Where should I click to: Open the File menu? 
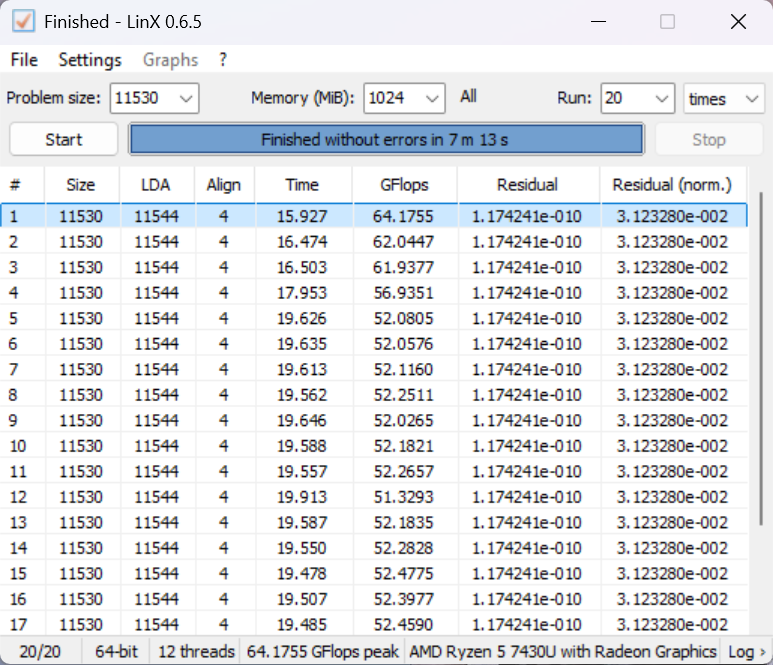tap(24, 60)
